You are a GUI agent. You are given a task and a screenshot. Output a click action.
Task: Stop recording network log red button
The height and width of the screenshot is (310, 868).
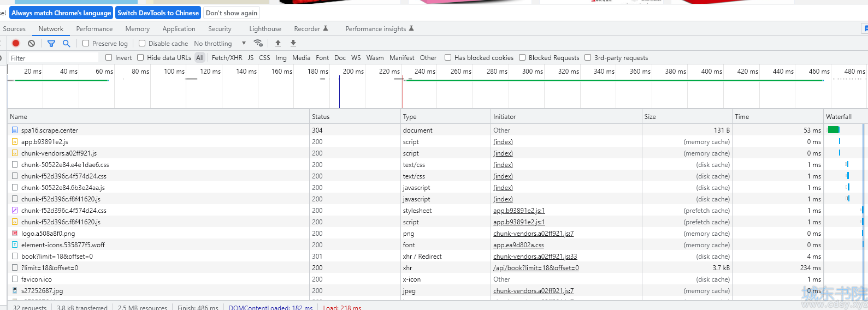coord(16,43)
